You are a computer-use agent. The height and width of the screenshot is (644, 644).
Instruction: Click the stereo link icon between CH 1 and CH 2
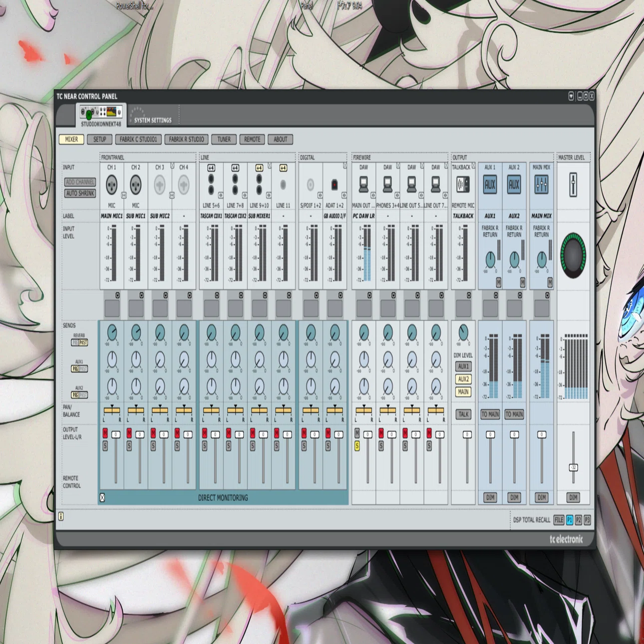(x=124, y=195)
